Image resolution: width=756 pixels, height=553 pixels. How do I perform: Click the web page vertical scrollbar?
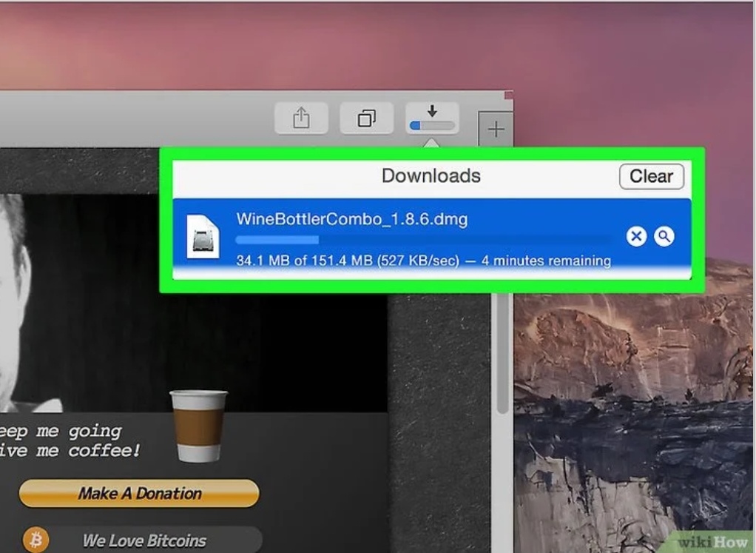click(503, 355)
